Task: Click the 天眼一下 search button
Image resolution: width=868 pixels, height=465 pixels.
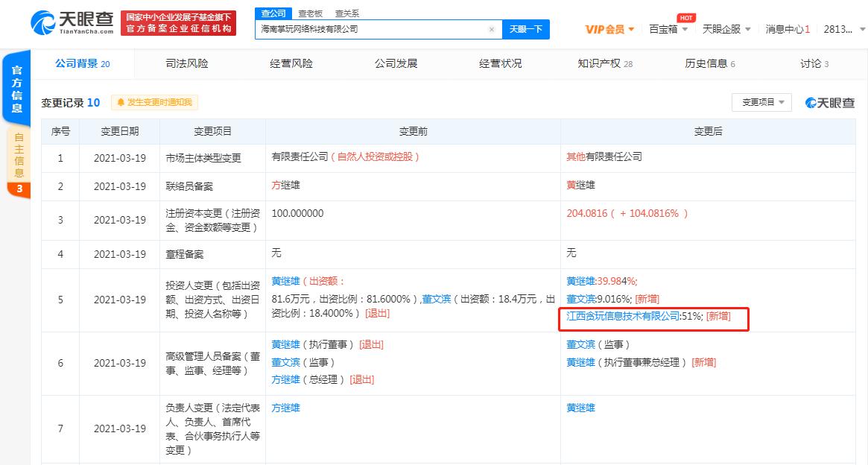Action: 525,29
